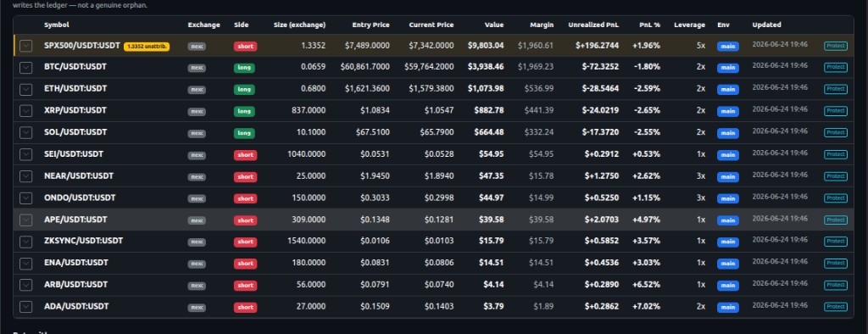The width and height of the screenshot is (868, 334).
Task: Click Protect for the ONDO position
Action: (835, 198)
